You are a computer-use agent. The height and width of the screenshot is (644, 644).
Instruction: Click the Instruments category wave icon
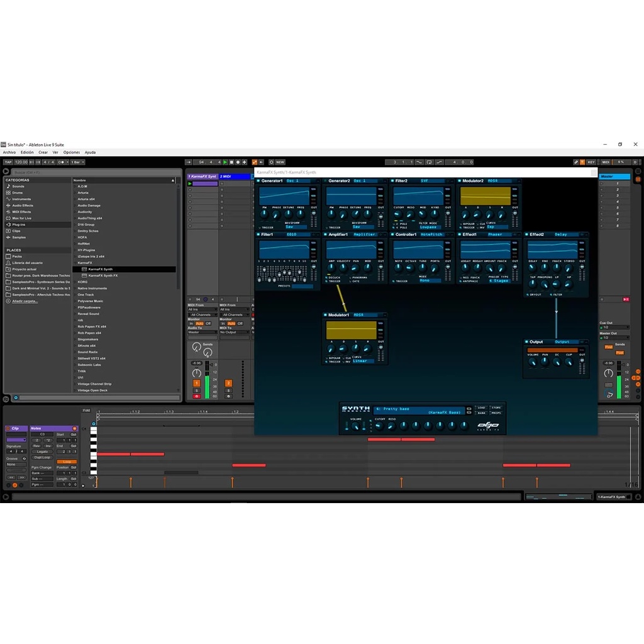[8, 199]
